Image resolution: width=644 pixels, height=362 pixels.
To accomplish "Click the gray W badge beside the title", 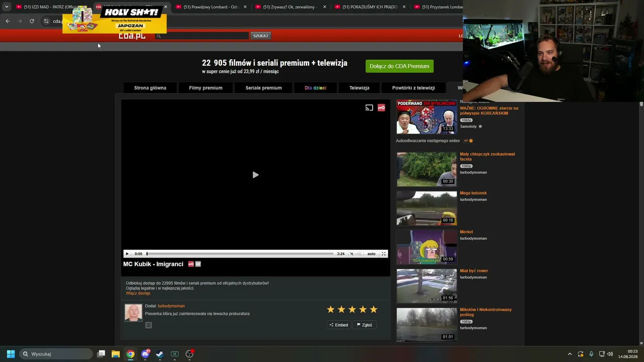I will [x=198, y=264].
